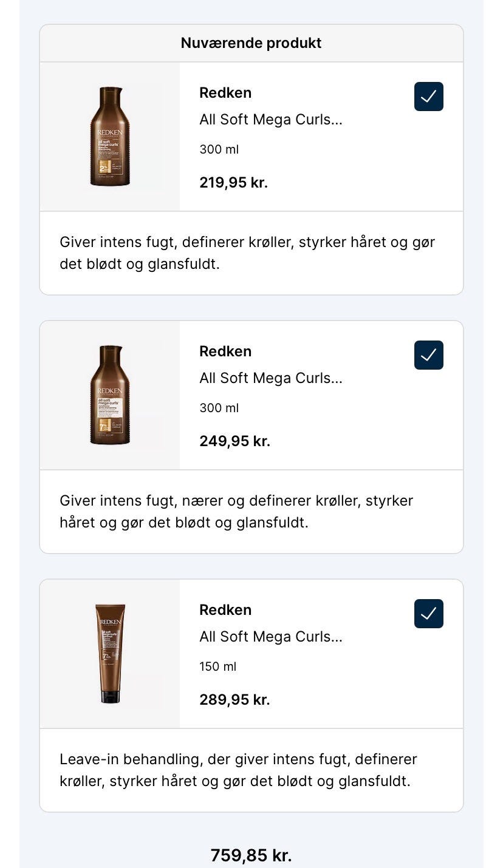Click the 249,95 kr. price
Screen dimensions: 503x868
tap(234, 441)
